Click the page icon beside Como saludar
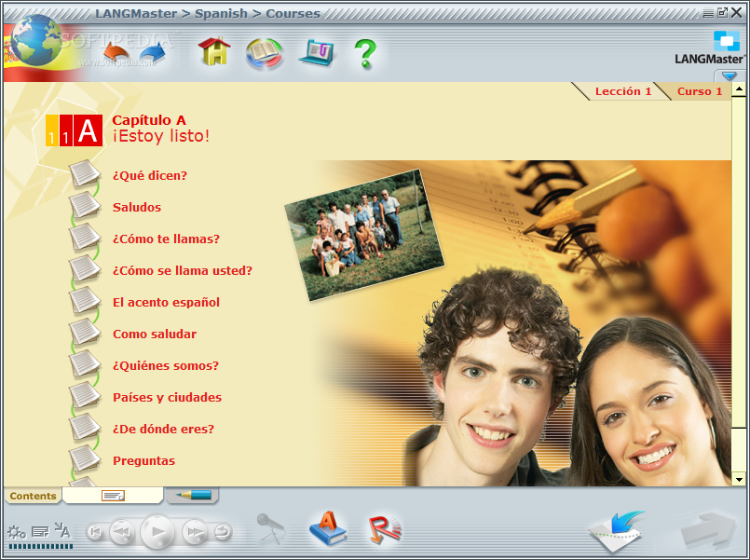 coord(85,332)
